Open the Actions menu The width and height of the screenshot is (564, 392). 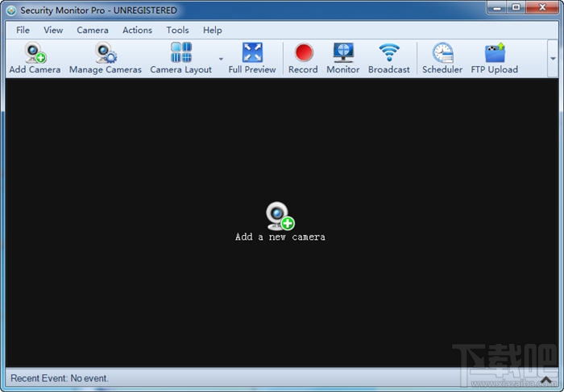(x=138, y=30)
